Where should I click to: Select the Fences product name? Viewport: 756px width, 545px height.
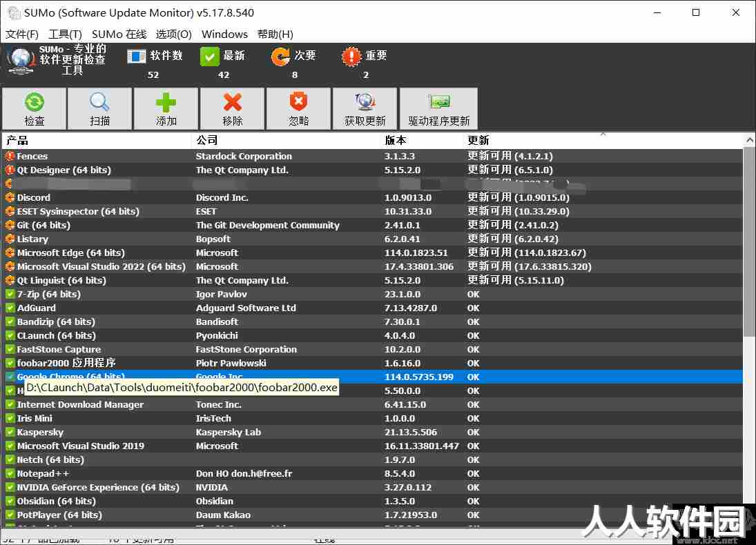tap(32, 156)
